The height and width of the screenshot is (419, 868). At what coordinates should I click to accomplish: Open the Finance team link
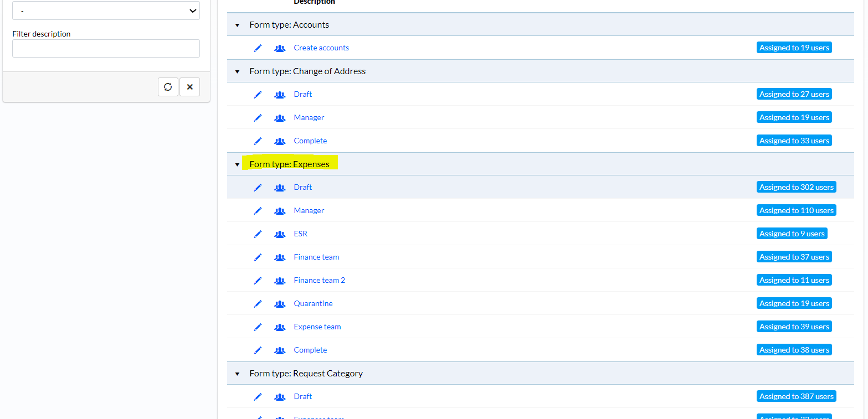[x=316, y=257]
